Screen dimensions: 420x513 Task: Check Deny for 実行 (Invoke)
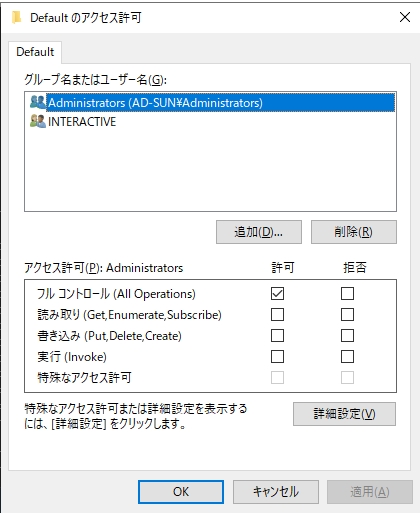coord(347,357)
